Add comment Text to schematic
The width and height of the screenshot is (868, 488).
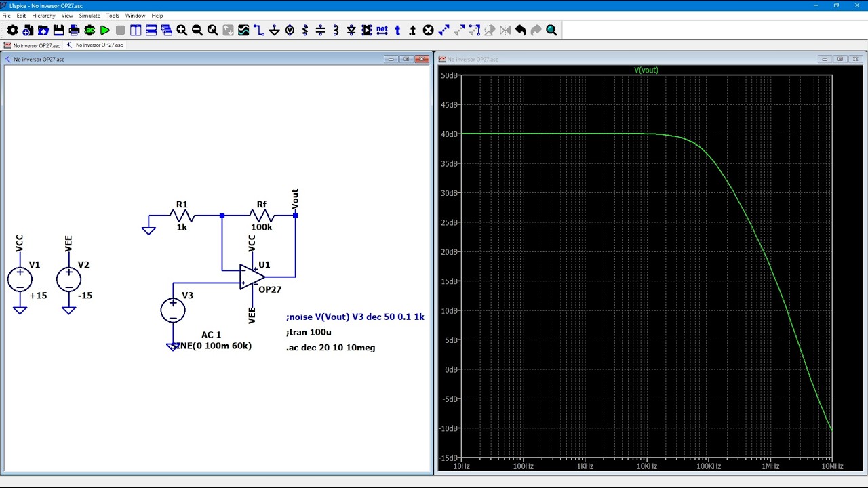coord(397,30)
